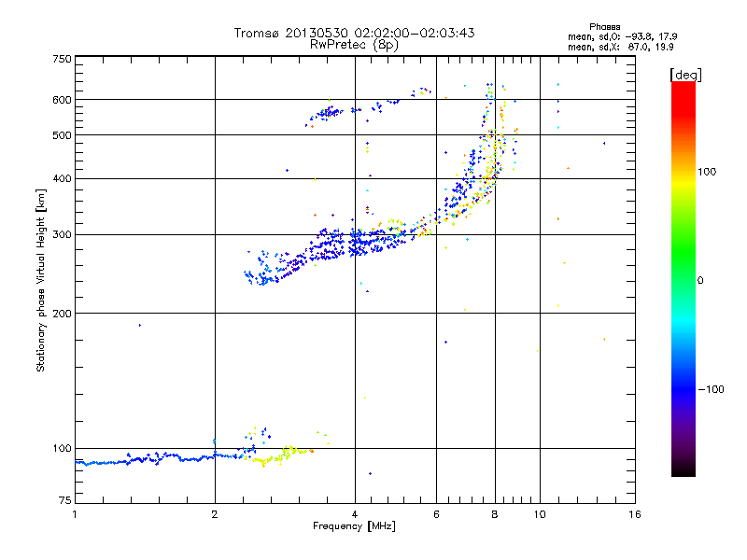Image resolution: width=747 pixels, height=560 pixels.
Task: Click the colorbar -100 tick label
Action: [x=711, y=389]
